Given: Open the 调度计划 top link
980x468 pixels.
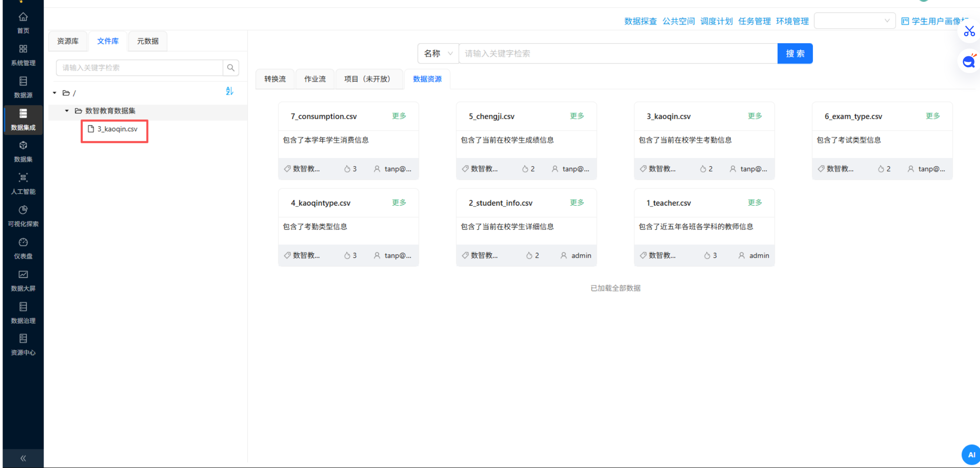Looking at the screenshot, I should coord(716,21).
